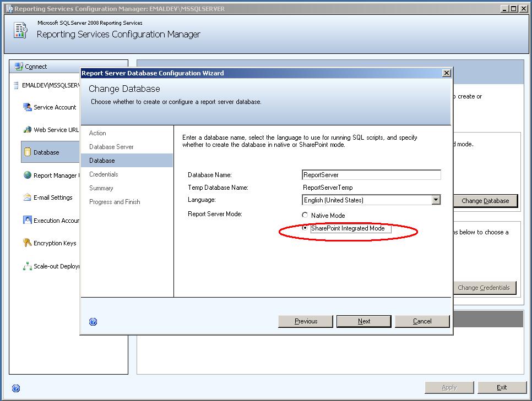Click the Service Account icon
Screen dimensions: 532x401
27,107
